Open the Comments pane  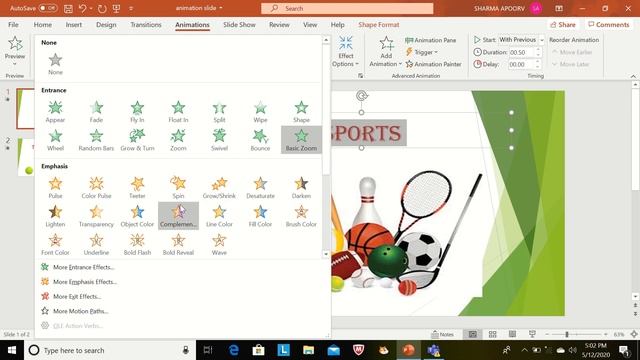coord(609,24)
